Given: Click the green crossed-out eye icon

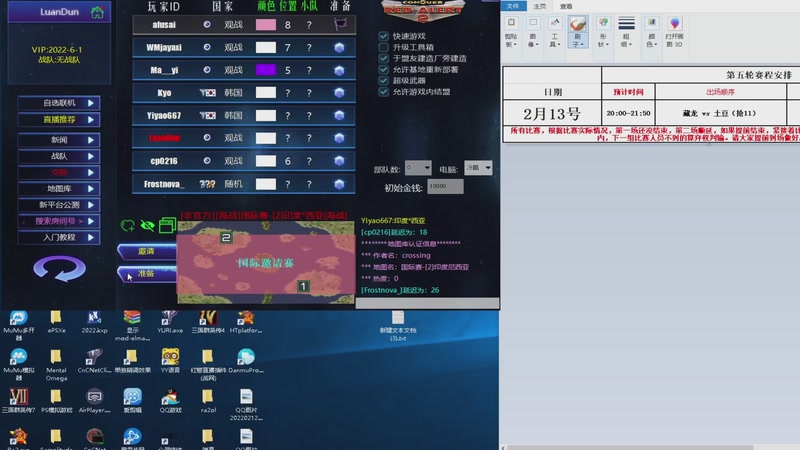Looking at the screenshot, I should (147, 225).
